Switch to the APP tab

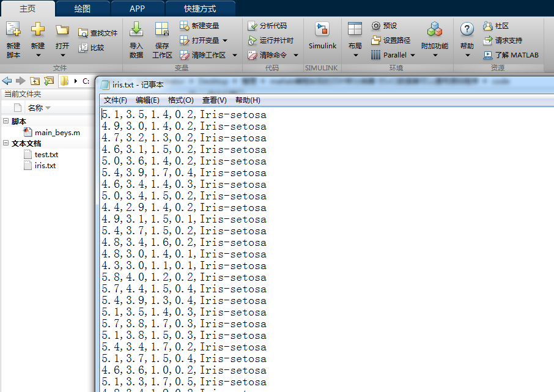tap(138, 9)
